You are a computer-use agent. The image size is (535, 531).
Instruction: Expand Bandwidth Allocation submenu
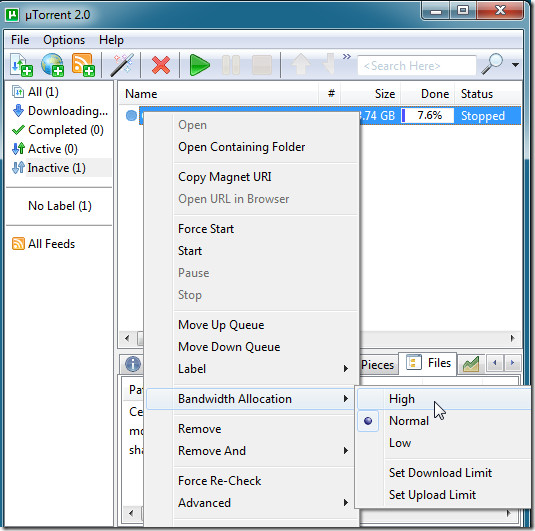251,399
